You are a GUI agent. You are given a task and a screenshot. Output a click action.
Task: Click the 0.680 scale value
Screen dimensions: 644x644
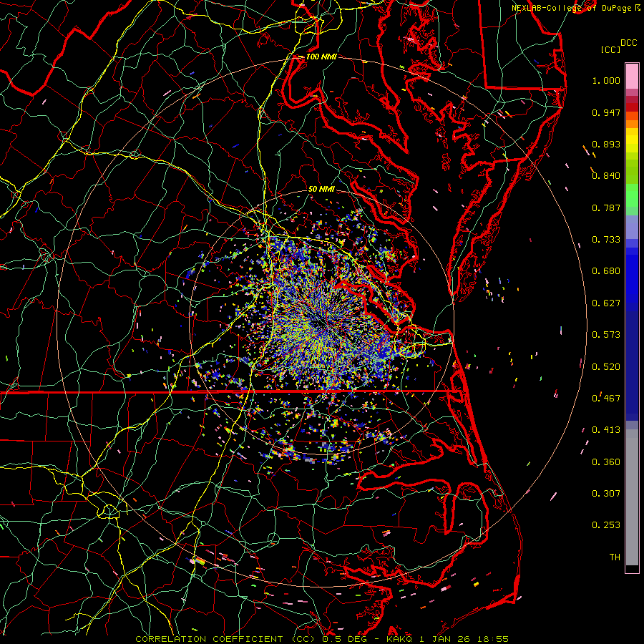click(x=606, y=271)
